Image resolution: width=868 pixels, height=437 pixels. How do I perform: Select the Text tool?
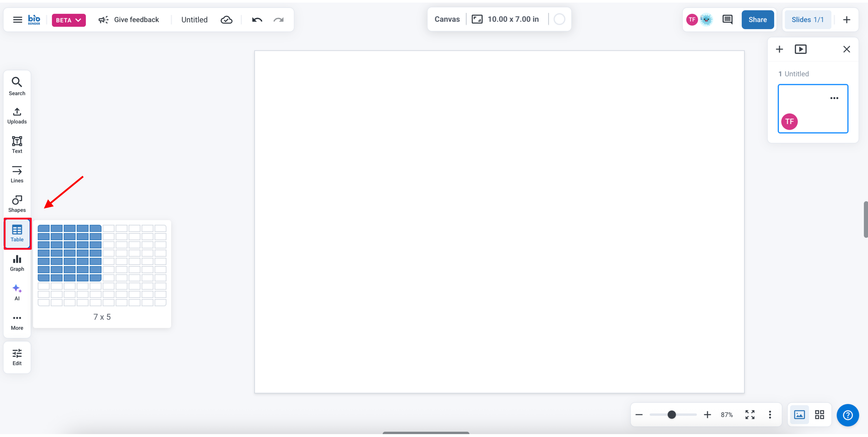click(x=17, y=145)
